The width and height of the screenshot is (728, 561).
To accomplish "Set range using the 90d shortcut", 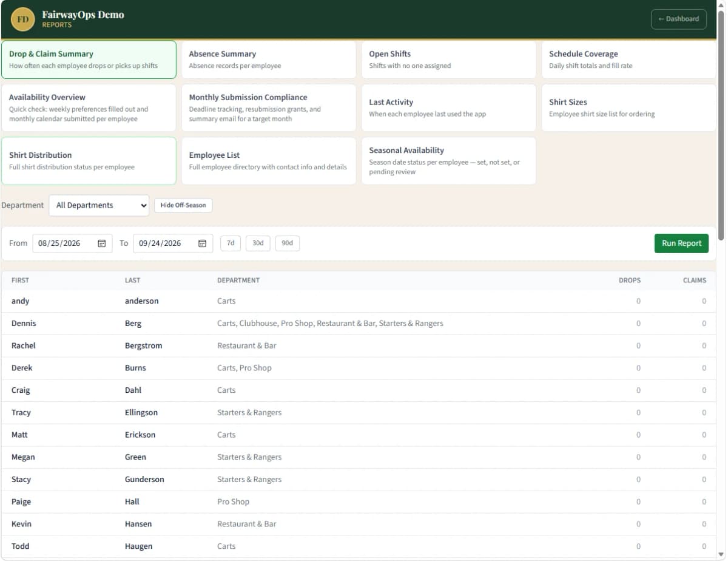I will pyautogui.click(x=288, y=243).
